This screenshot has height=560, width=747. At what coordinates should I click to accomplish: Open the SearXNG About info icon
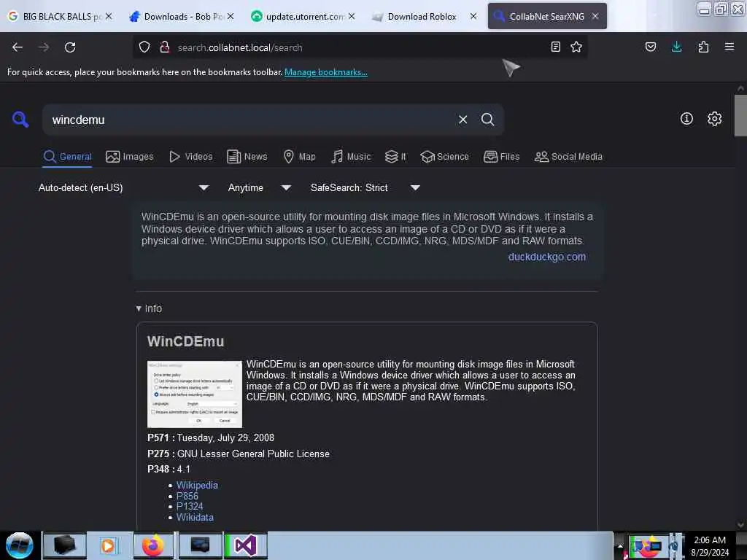(x=686, y=119)
